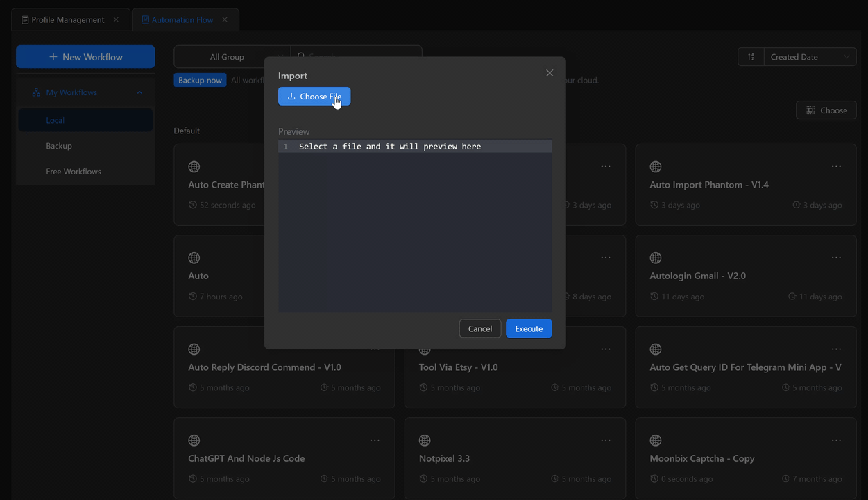Cancel the Import dialog
Viewport: 868px width, 500px height.
[x=479, y=328]
